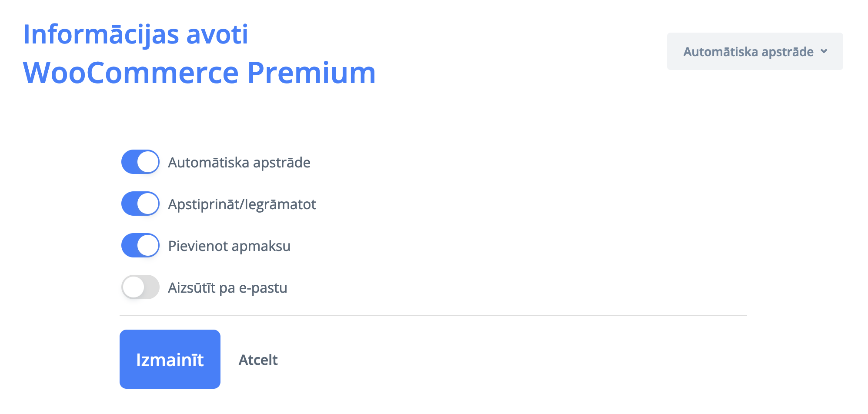Turn off the Apstiprināt/Iegrāmatot switch
868x414 pixels.
tap(140, 204)
